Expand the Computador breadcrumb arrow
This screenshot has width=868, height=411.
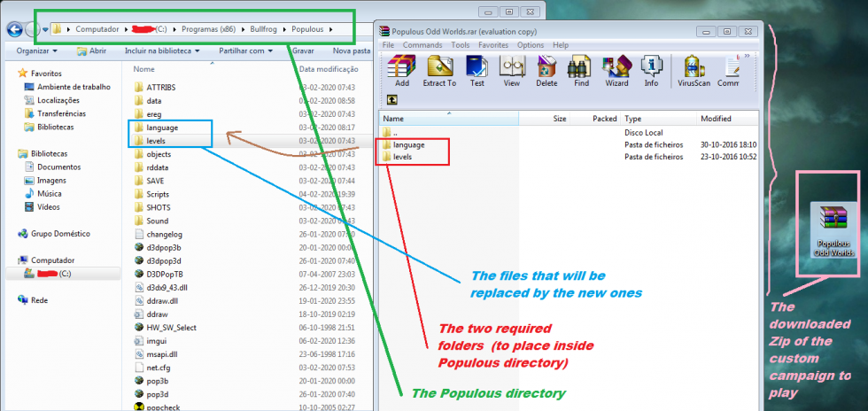pyautogui.click(x=126, y=29)
